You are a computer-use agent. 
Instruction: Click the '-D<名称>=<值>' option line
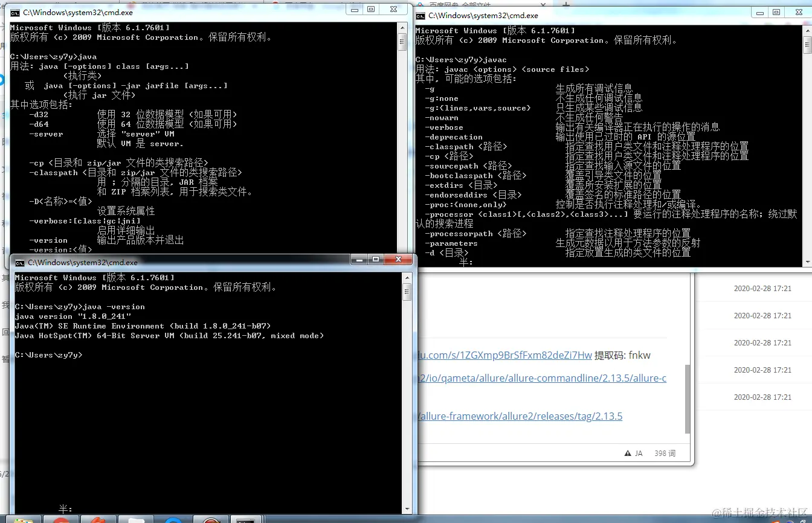60,202
